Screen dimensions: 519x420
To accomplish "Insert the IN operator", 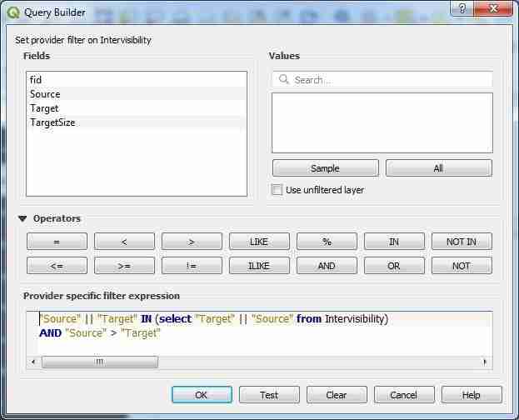I will [394, 242].
